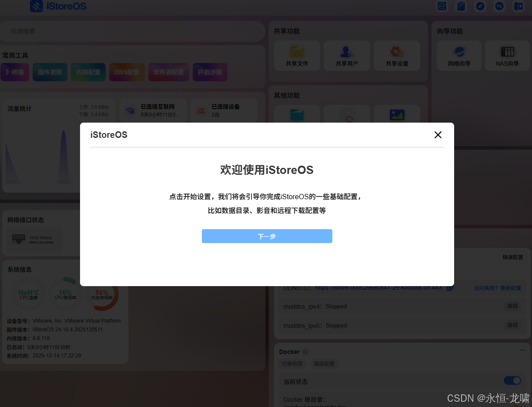The width and height of the screenshot is (532, 407).
Task: Click the 流量统计 label
Action: pos(19,109)
